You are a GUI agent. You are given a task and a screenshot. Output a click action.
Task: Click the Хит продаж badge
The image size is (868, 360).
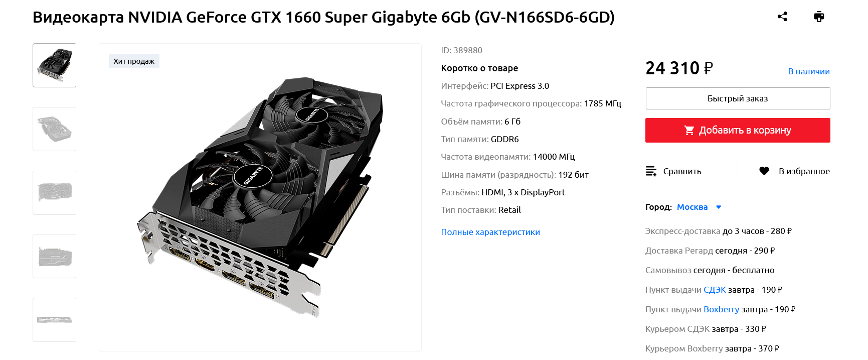tap(134, 61)
